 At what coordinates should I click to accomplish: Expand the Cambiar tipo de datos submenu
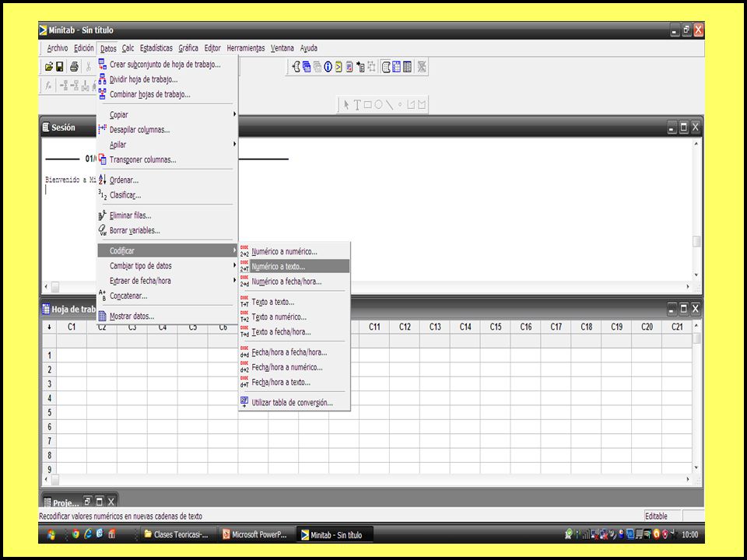click(x=167, y=266)
